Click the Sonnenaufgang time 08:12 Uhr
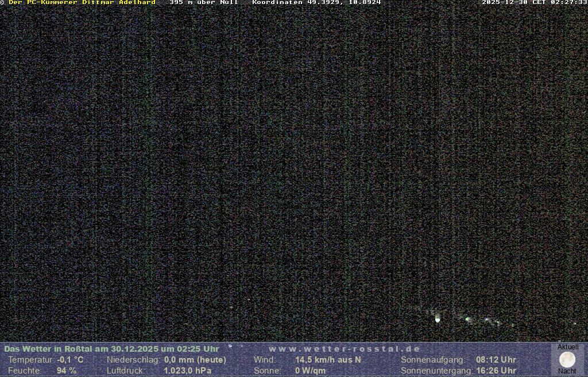The width and height of the screenshot is (588, 377). click(496, 360)
